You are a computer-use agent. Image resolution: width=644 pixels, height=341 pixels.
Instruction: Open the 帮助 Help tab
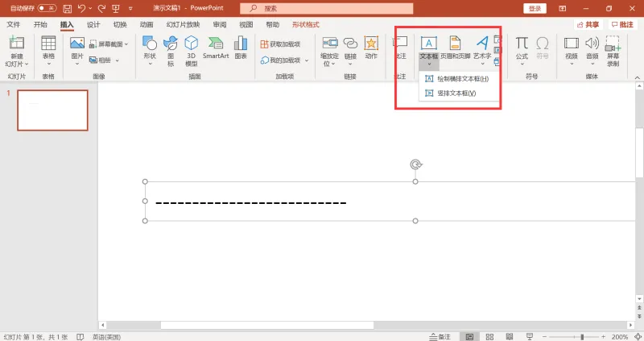point(272,25)
